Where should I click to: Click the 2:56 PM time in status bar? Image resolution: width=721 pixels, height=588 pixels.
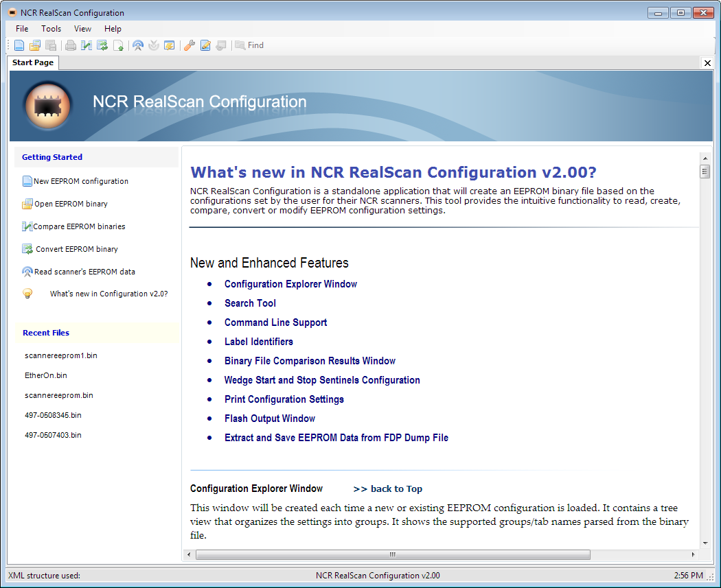[688, 576]
